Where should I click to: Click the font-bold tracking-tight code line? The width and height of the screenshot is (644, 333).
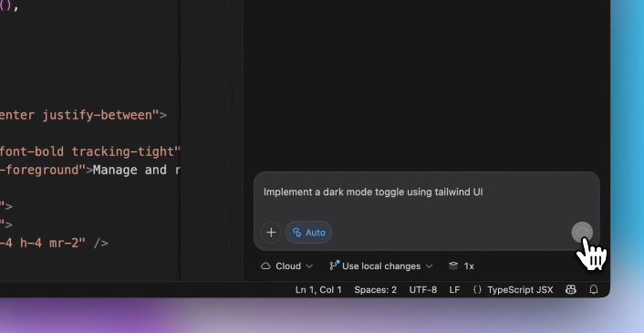(90, 151)
